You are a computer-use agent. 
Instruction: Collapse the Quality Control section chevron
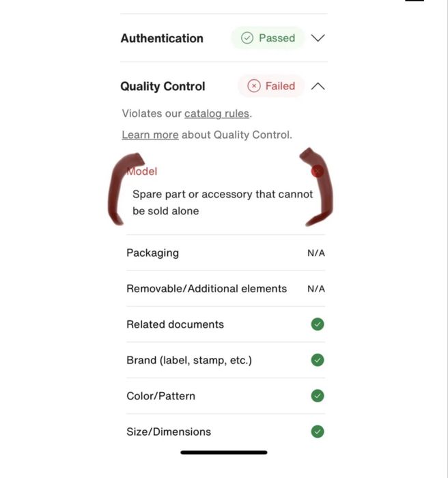click(x=318, y=86)
